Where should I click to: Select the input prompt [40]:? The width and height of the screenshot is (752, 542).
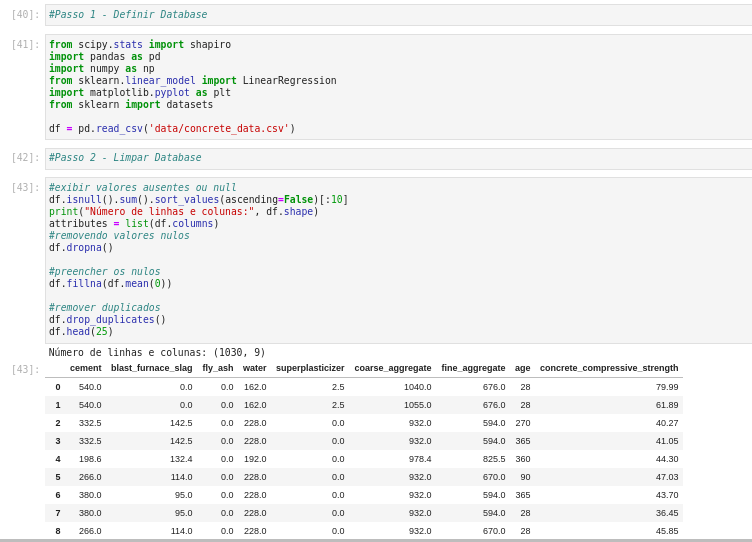click(x=26, y=15)
